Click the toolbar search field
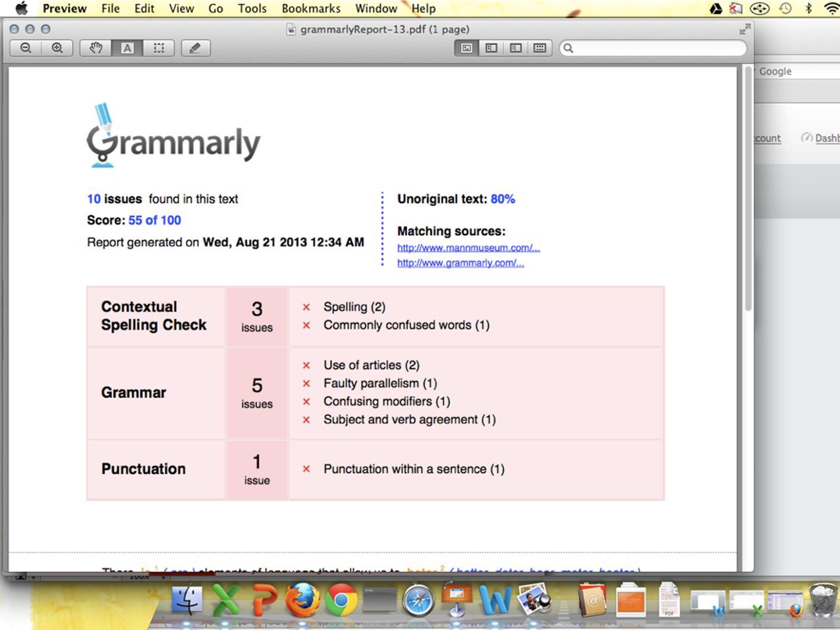 click(x=652, y=48)
